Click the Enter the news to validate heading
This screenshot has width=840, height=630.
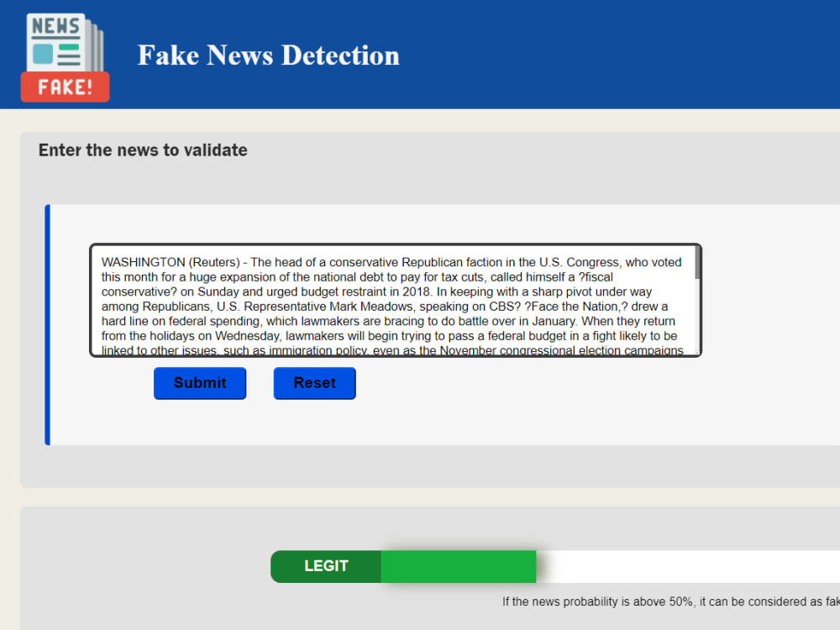click(142, 150)
